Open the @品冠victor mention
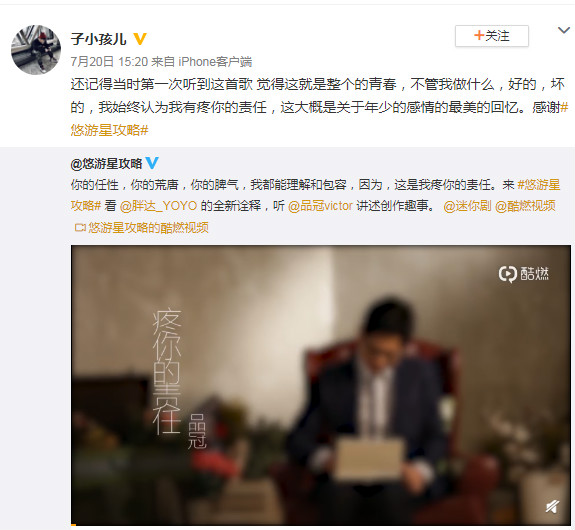The width and height of the screenshot is (575, 530). tap(320, 206)
